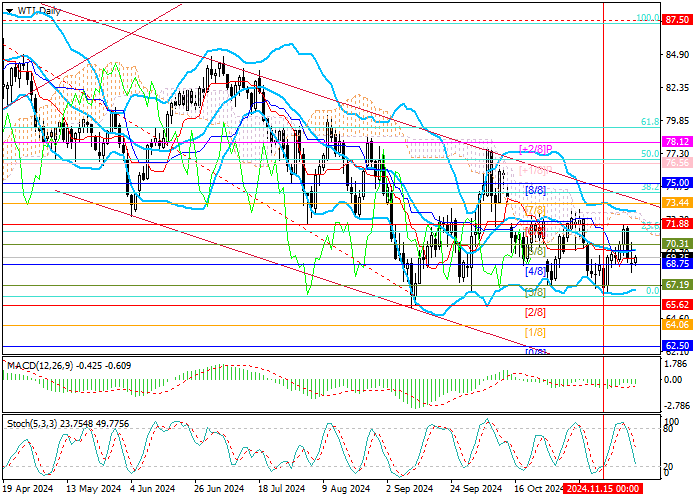The width and height of the screenshot is (700, 500).
Task: Click the [8/8] Murrey level label
Action: point(535,190)
